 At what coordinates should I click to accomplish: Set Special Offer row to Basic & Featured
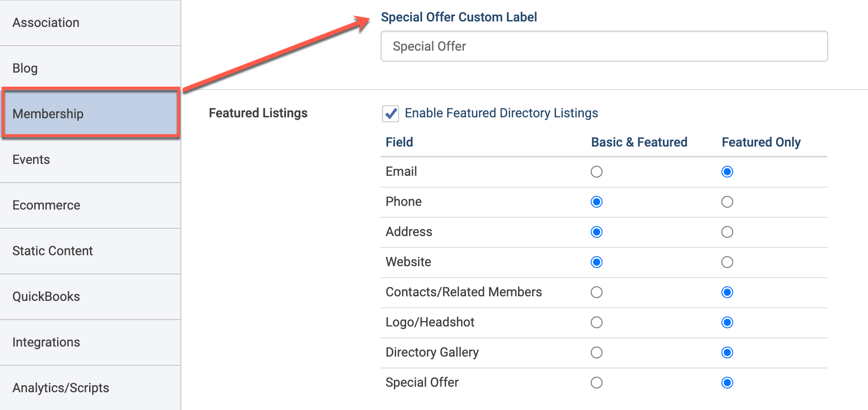[597, 383]
